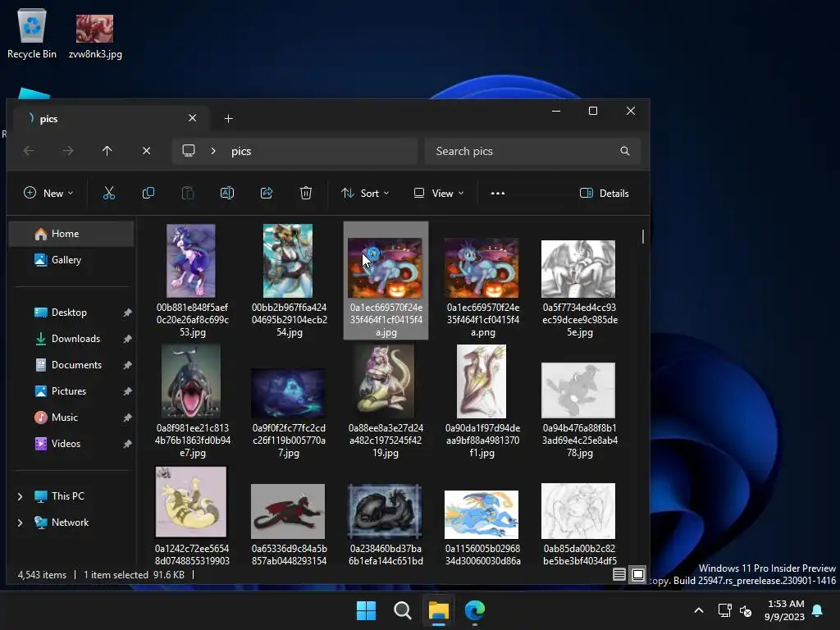
Task: Click the Back navigation arrow
Action: tap(29, 151)
